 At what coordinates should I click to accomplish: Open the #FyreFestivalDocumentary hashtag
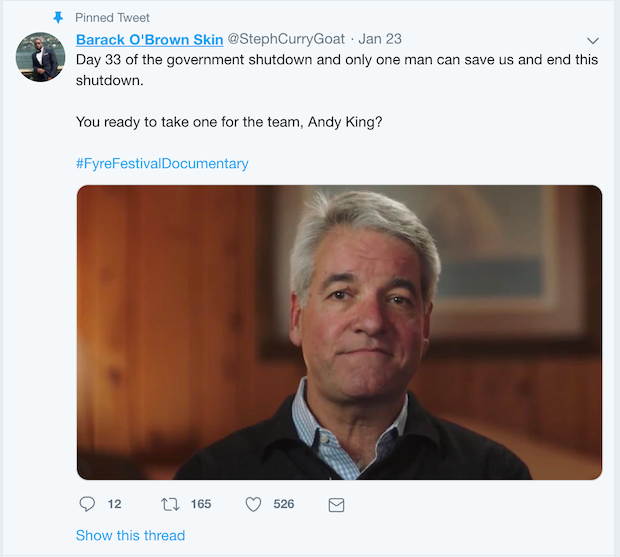[162, 163]
